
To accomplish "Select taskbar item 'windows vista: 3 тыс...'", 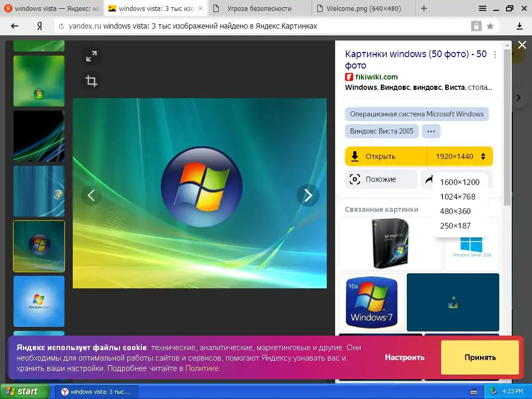I will pos(96,392).
